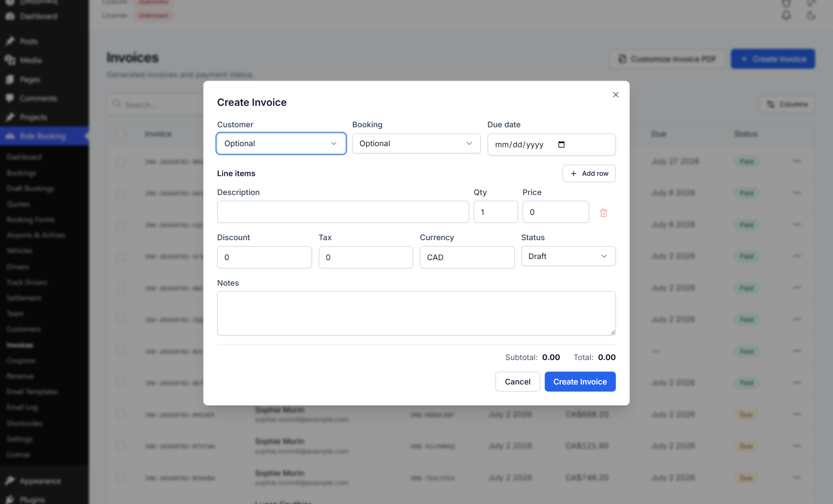Click the Add row button
Image resolution: width=833 pixels, height=504 pixels.
coord(589,173)
